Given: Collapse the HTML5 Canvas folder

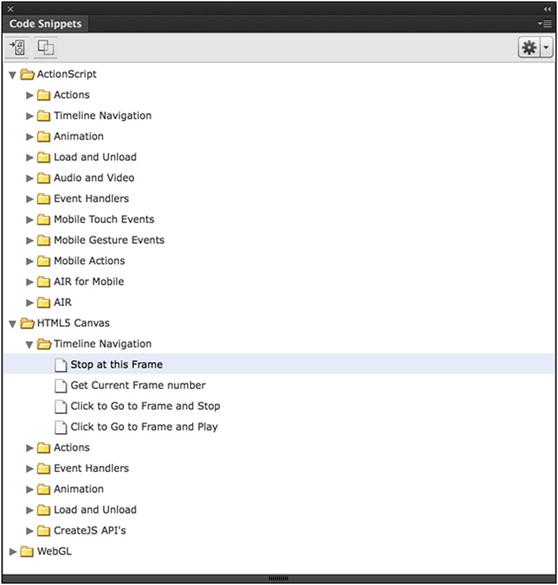Looking at the screenshot, I should coord(12,324).
